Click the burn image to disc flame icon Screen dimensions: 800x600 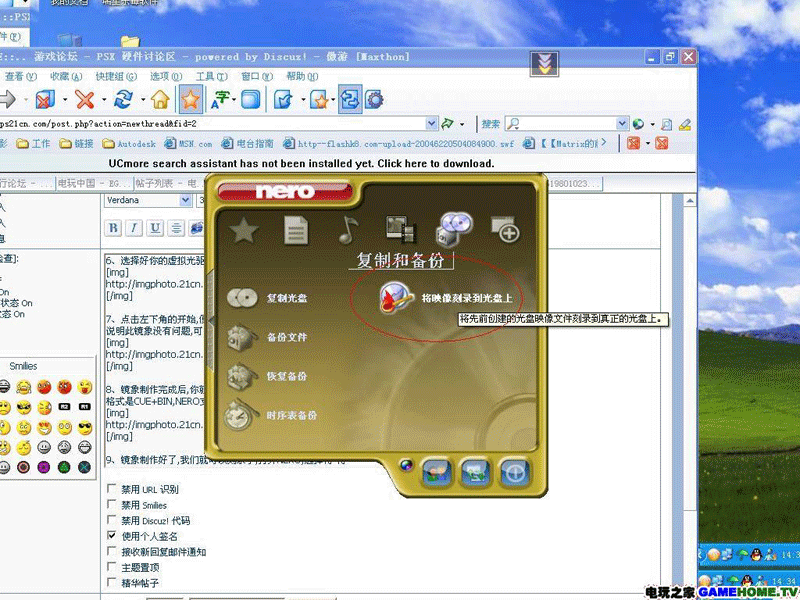tap(396, 298)
